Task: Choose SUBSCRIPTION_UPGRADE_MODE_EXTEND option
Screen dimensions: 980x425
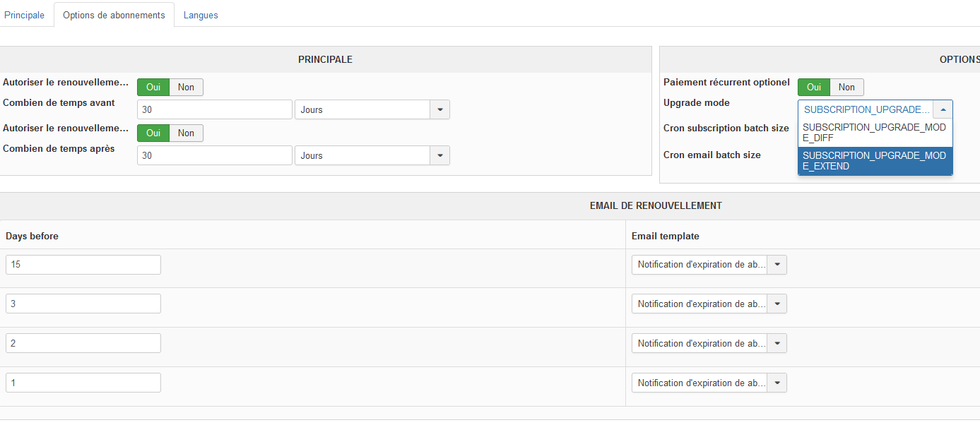Action: [x=875, y=161]
